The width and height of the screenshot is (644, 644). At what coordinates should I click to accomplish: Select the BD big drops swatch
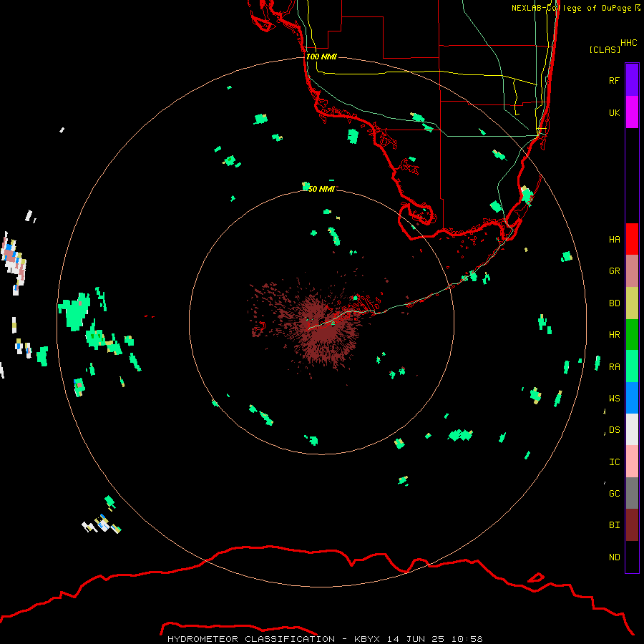(632, 303)
